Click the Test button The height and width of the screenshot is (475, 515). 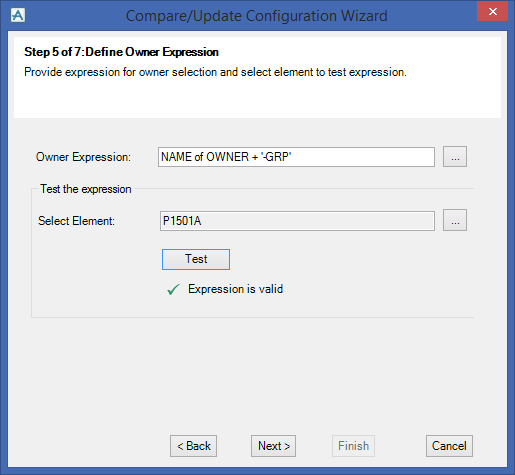click(x=196, y=259)
